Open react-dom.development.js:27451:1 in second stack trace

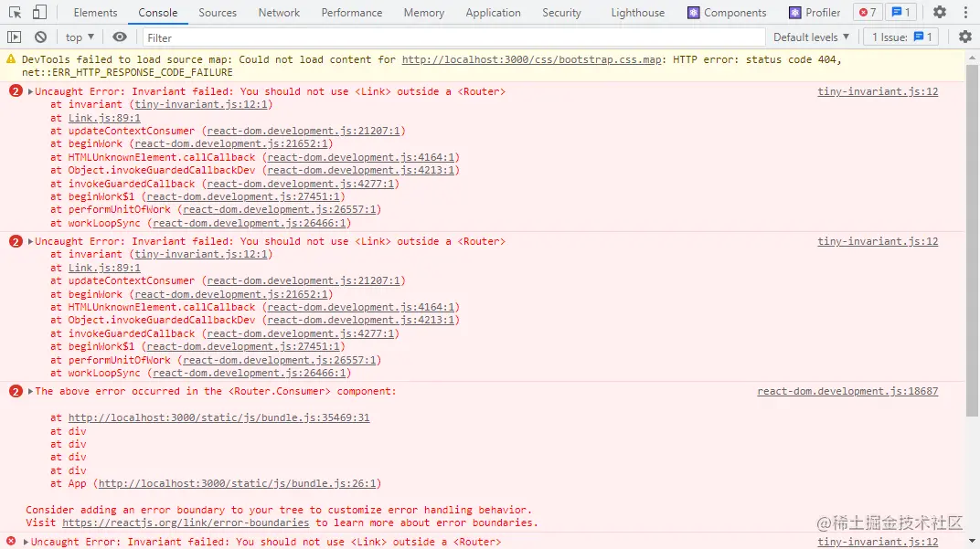tap(243, 346)
